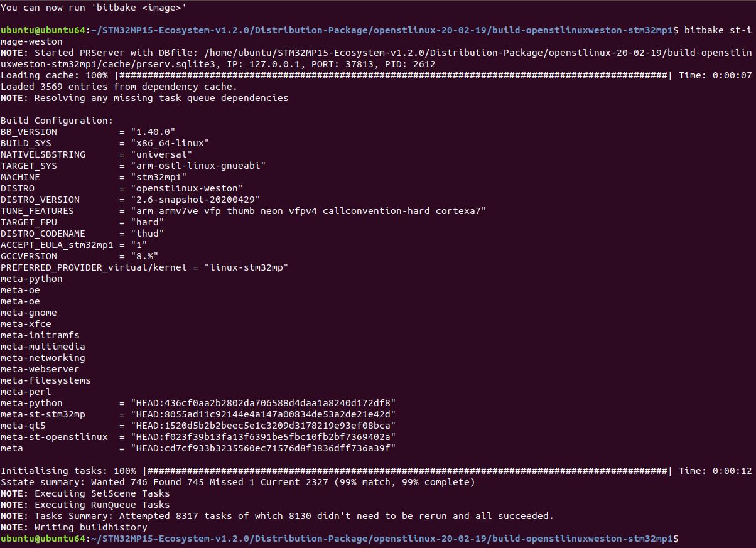Click the MACHINE "stm32mp1" value
Viewport: 756px width, 548px height.
coord(159,177)
